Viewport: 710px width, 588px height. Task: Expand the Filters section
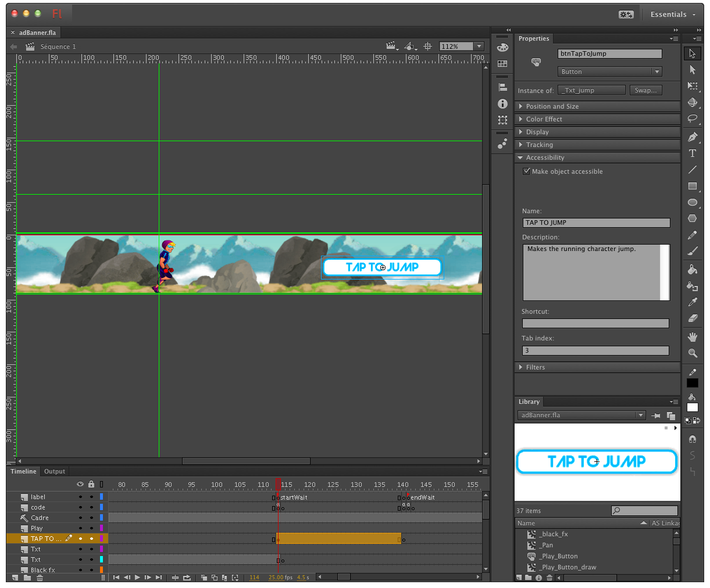(x=535, y=367)
